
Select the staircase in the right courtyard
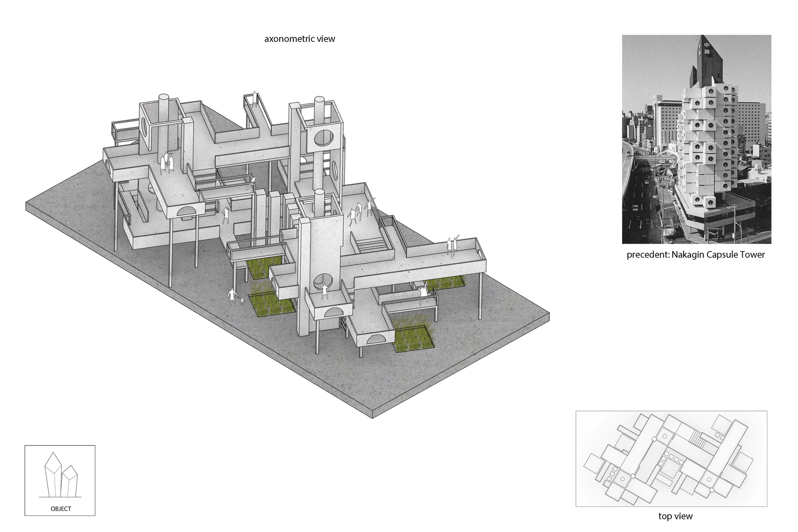[373, 245]
